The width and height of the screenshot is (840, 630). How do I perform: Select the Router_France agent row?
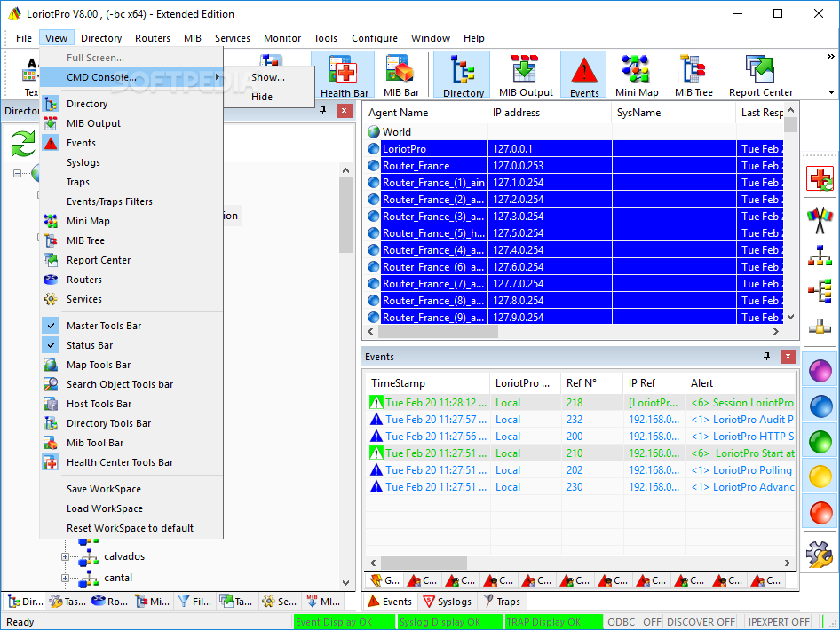pos(576,166)
